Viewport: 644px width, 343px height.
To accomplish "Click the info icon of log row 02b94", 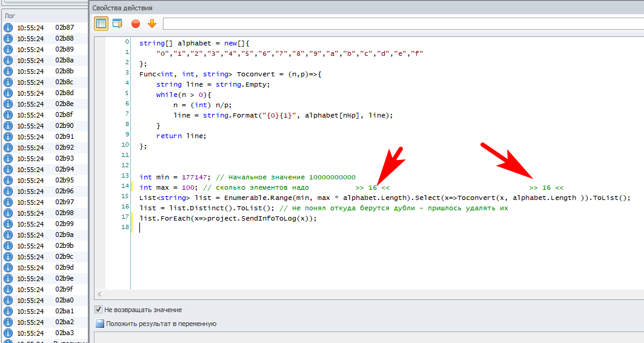I will click(8, 169).
